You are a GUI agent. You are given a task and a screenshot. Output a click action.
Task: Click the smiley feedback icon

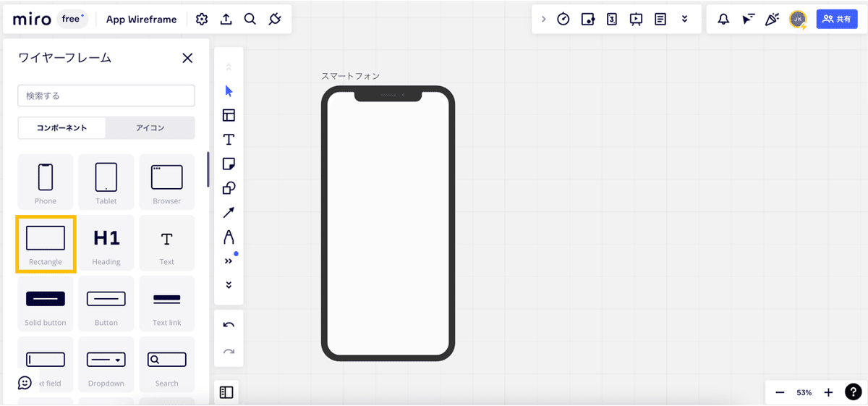coord(25,383)
